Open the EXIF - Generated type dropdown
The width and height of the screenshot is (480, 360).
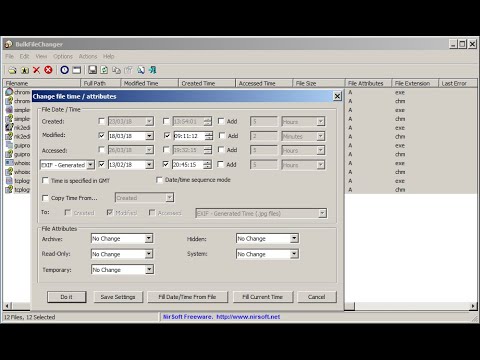click(90, 165)
